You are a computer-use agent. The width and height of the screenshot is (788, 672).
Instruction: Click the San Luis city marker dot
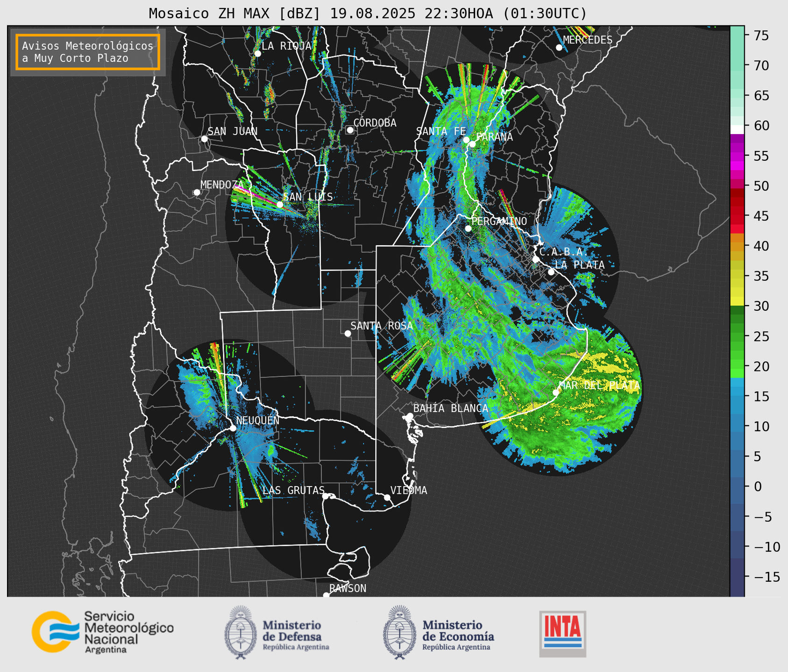279,205
